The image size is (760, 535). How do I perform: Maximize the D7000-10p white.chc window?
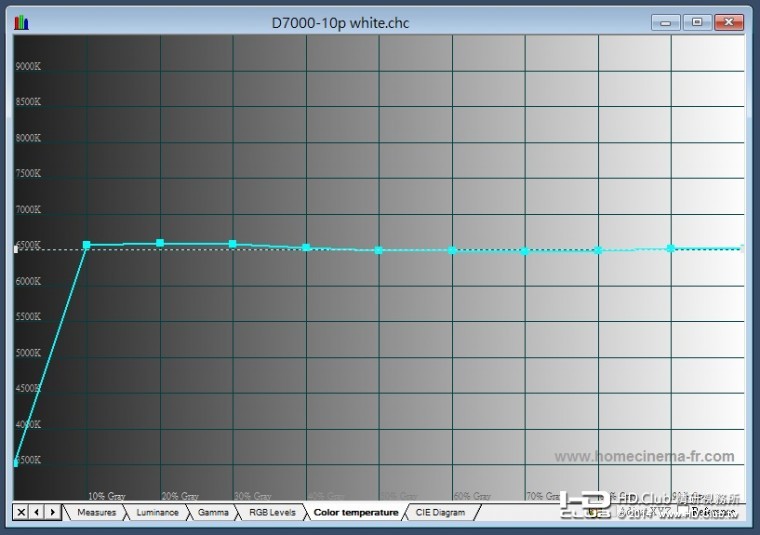click(x=697, y=21)
